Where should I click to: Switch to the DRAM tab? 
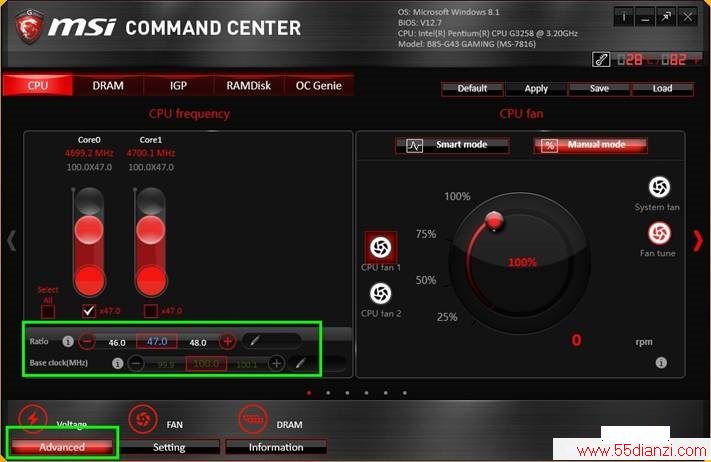[x=108, y=86]
